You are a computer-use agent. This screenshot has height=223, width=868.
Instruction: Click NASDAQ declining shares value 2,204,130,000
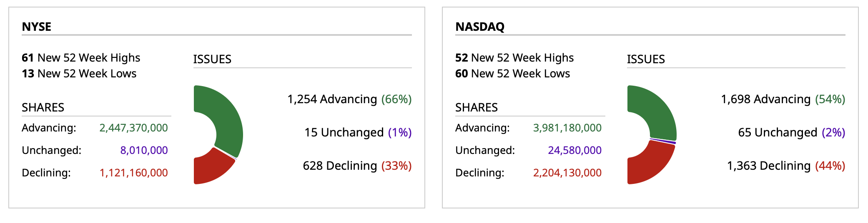pos(567,173)
